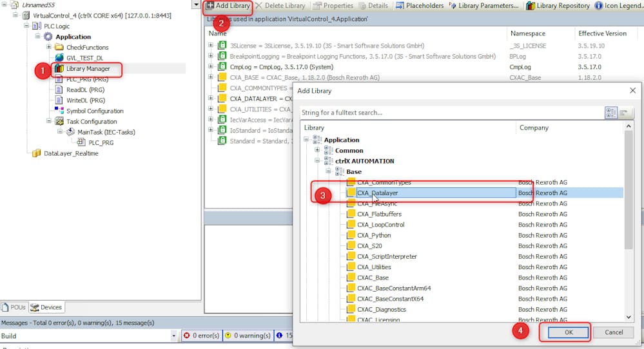Switch to the POUs tab

[14, 307]
